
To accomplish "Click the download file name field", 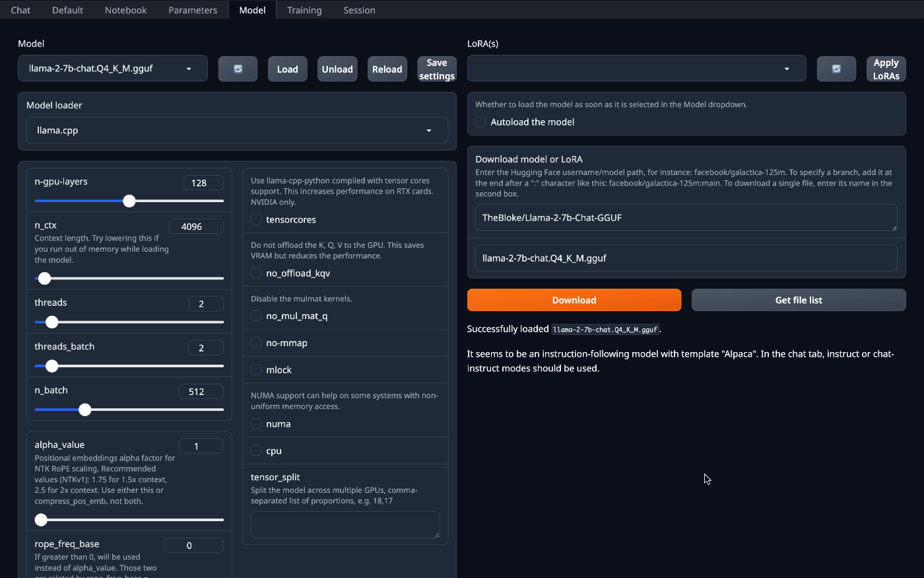I will (x=686, y=258).
